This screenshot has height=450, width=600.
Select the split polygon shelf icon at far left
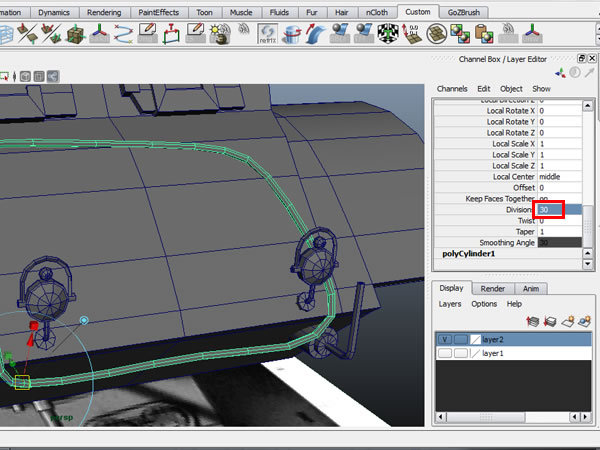click(27, 34)
